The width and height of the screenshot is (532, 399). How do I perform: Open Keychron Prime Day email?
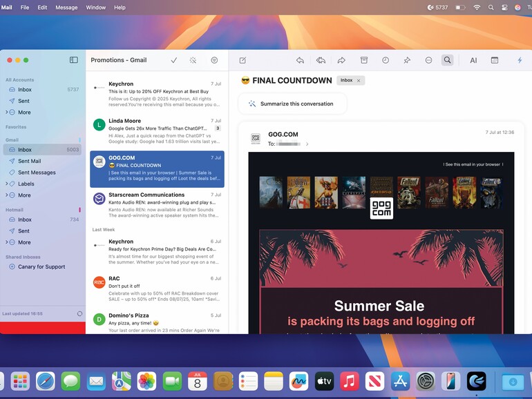pos(157,252)
